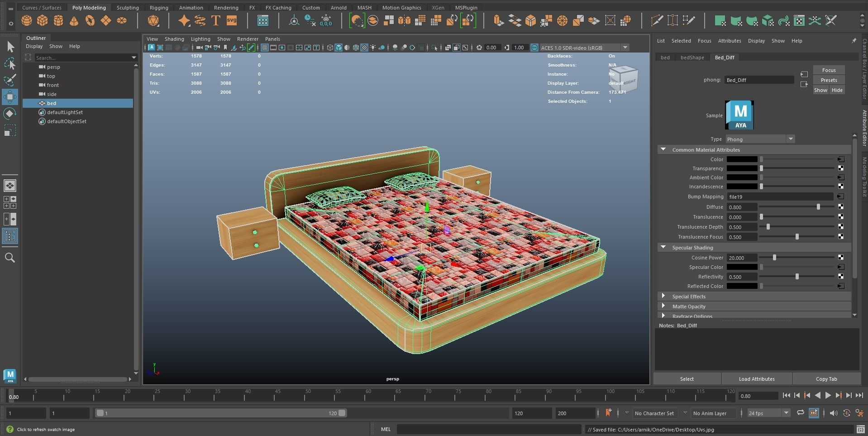
Task: Click the Hide button in Attribute Editor
Action: coord(837,90)
